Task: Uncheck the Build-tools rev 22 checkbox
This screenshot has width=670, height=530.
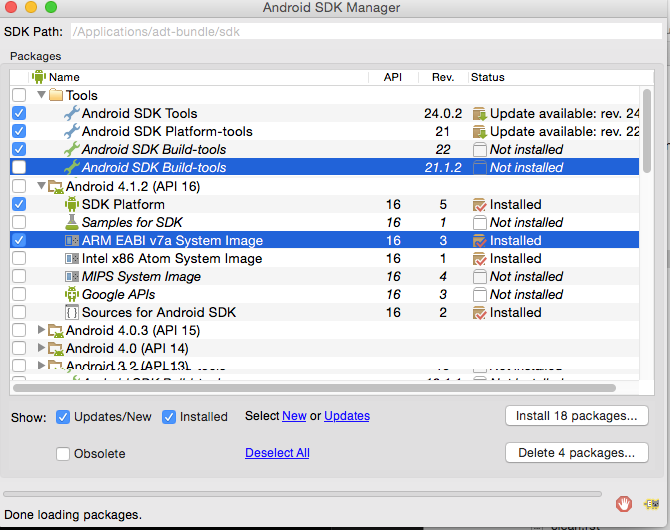Action: pos(19,149)
